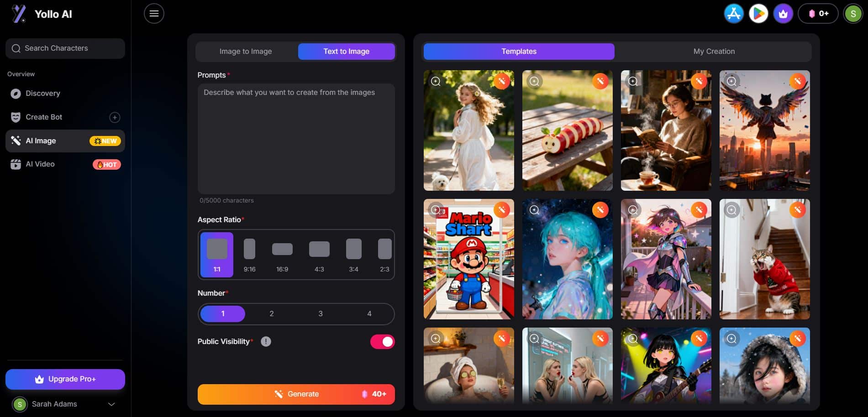
Task: Use the teal-haired girl template wand
Action: 600,210
